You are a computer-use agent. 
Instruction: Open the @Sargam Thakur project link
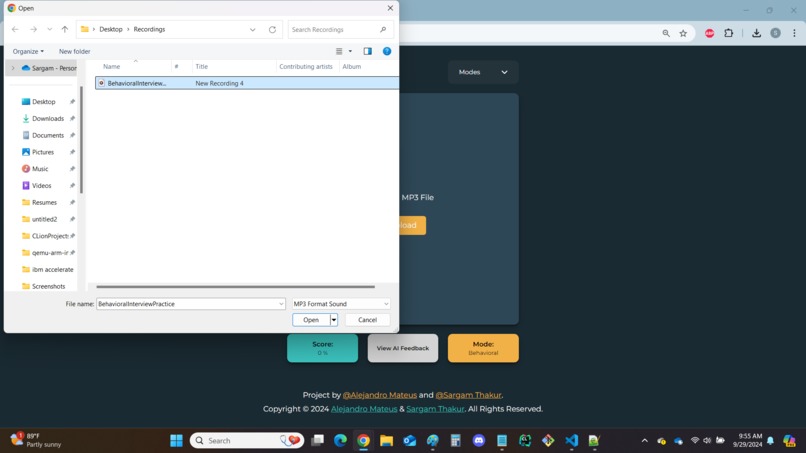[468, 395]
